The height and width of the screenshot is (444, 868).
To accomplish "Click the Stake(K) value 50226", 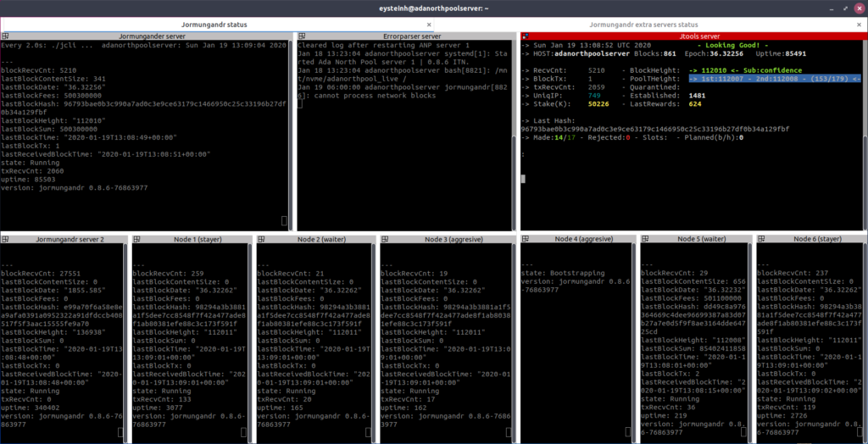I will (598, 103).
